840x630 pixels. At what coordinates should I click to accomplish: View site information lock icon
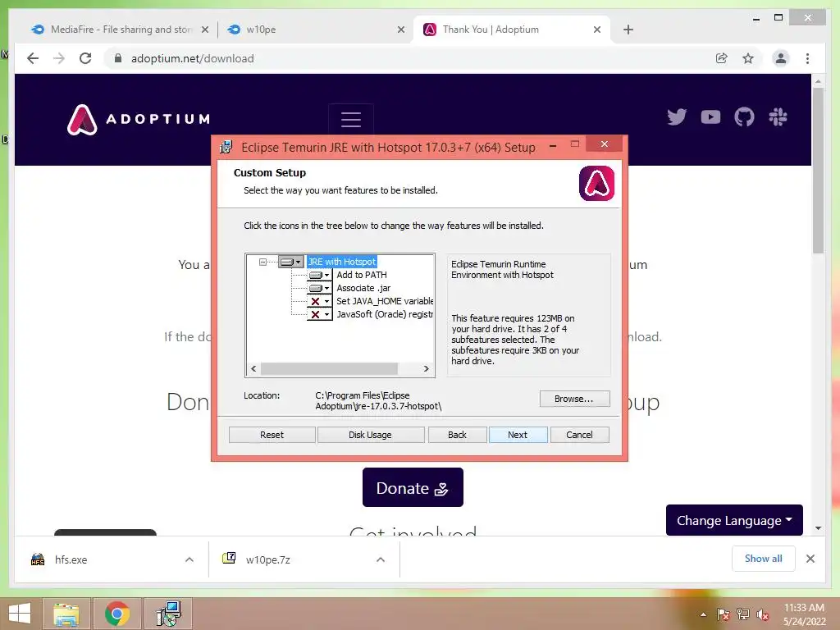118,58
